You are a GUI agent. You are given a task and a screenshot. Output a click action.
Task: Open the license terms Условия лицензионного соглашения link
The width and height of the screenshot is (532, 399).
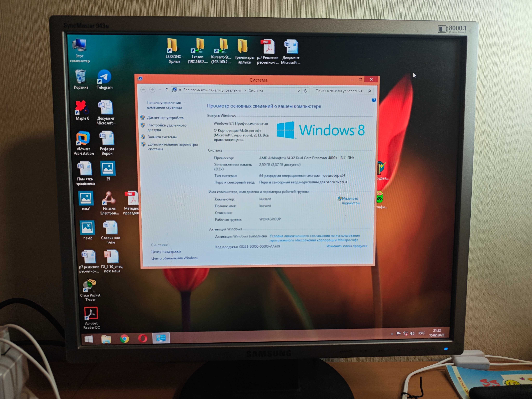tap(314, 238)
